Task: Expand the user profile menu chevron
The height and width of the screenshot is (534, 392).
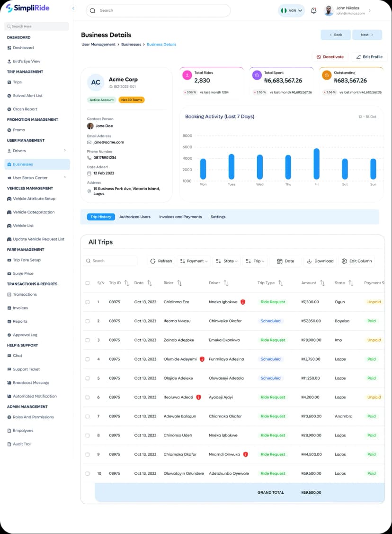Action: (370, 10)
